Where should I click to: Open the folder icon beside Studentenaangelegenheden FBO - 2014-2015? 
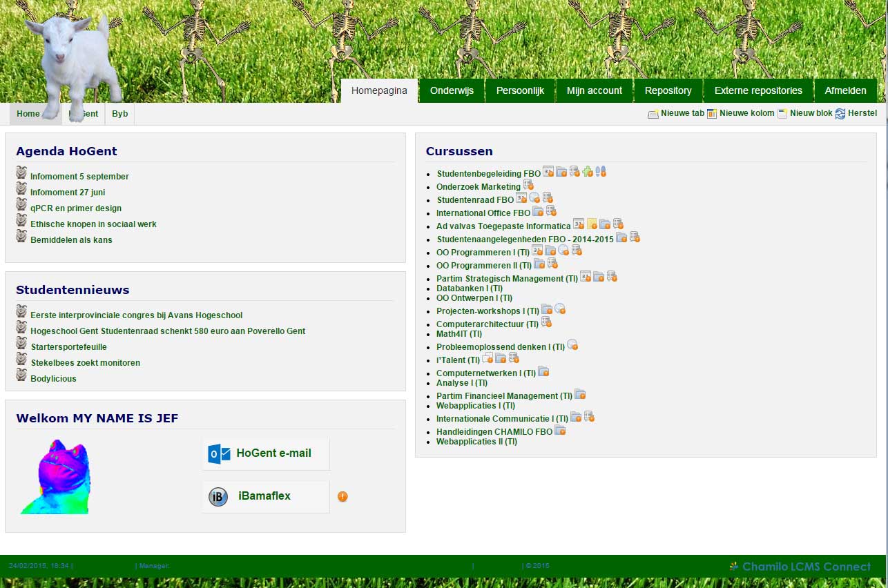(621, 237)
